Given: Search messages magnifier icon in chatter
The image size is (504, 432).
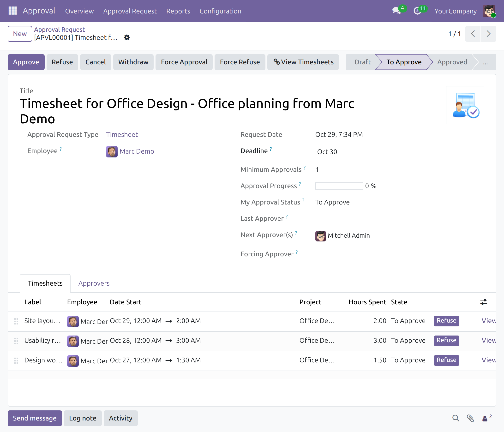Looking at the screenshot, I should pyautogui.click(x=456, y=418).
